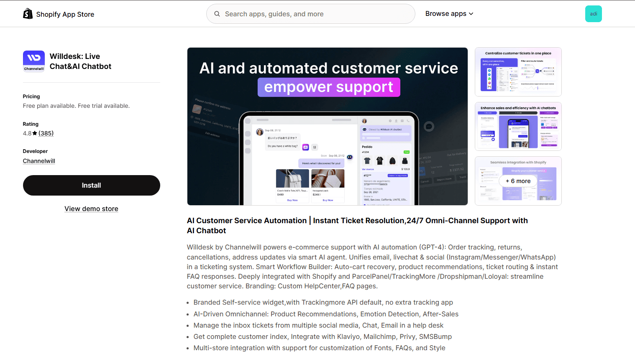The width and height of the screenshot is (635, 364).
Task: Open the main AI customer service screenshot
Action: click(x=328, y=126)
